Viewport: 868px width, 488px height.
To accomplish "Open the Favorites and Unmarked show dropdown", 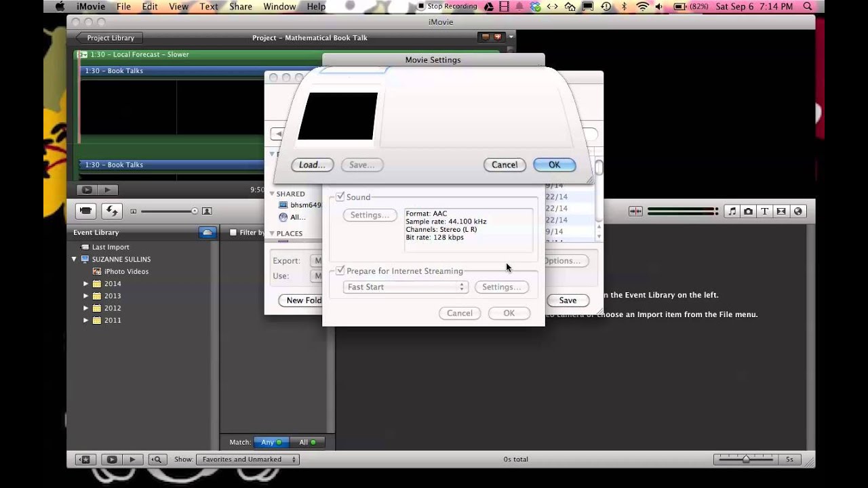I will click(x=248, y=460).
